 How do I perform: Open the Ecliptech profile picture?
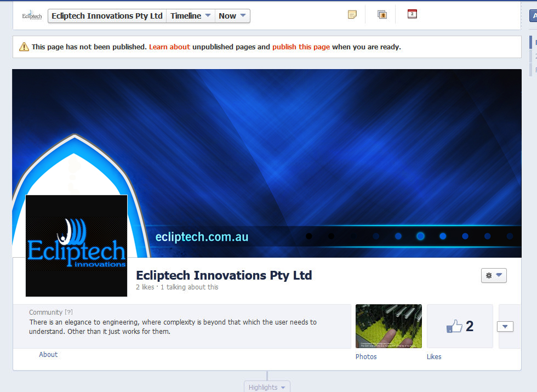coord(76,246)
